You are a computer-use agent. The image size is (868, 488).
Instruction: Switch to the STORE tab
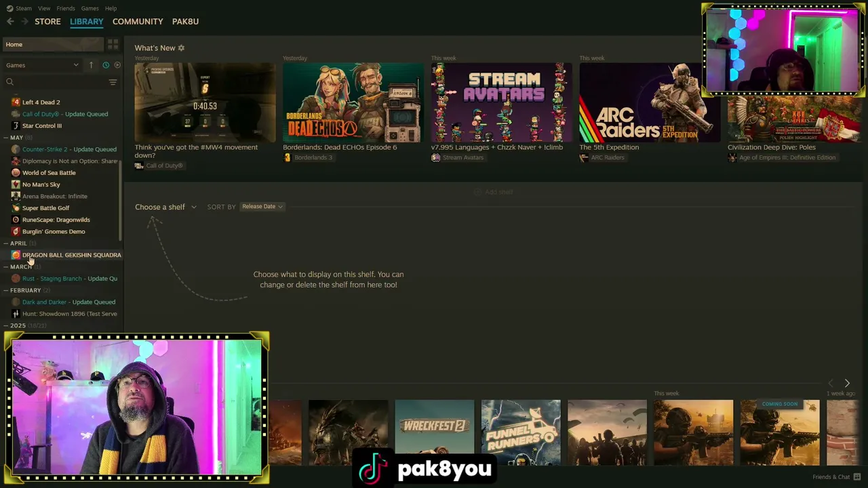click(47, 22)
